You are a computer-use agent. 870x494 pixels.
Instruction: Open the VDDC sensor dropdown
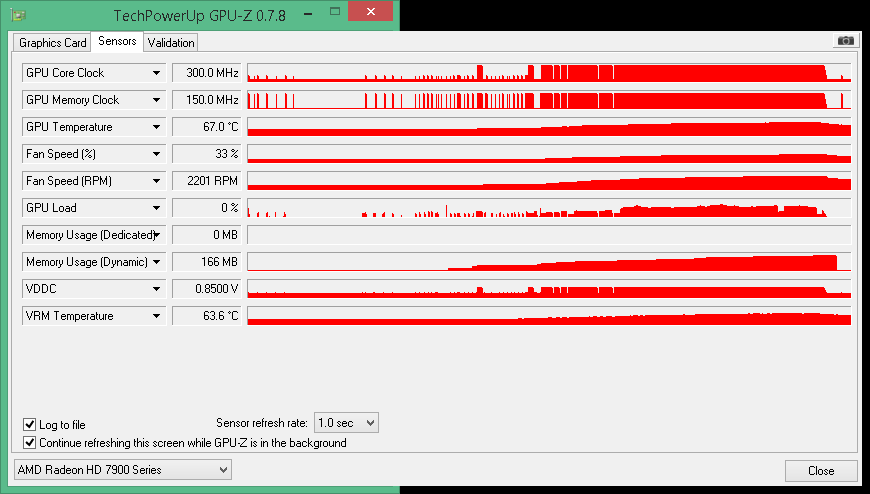pyautogui.click(x=94, y=289)
